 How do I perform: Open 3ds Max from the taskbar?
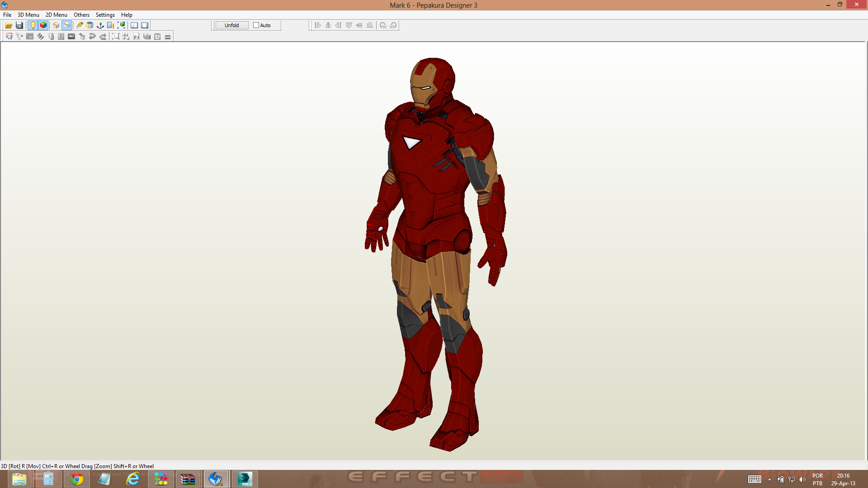click(245, 479)
